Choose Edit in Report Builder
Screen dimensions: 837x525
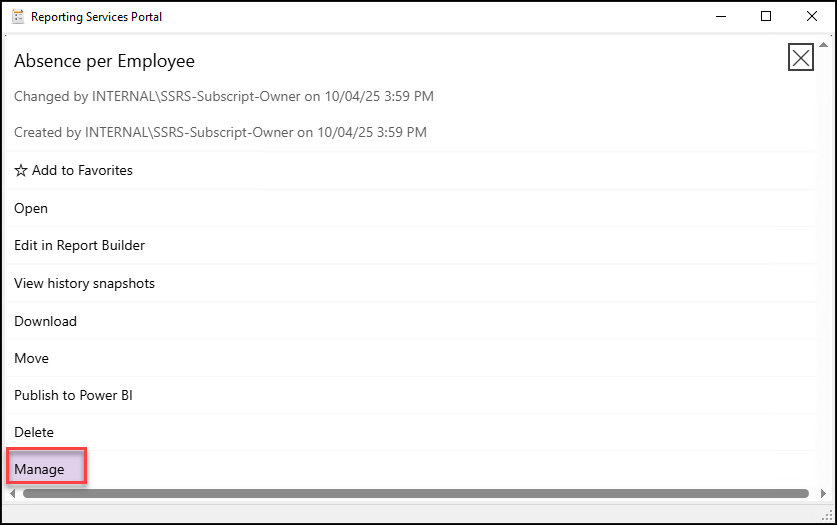click(x=79, y=246)
